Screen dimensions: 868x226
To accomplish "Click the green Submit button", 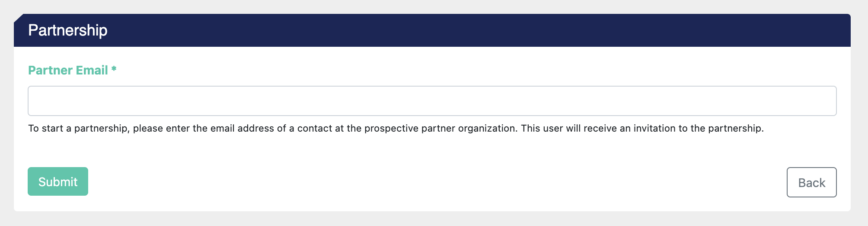I will [58, 181].
